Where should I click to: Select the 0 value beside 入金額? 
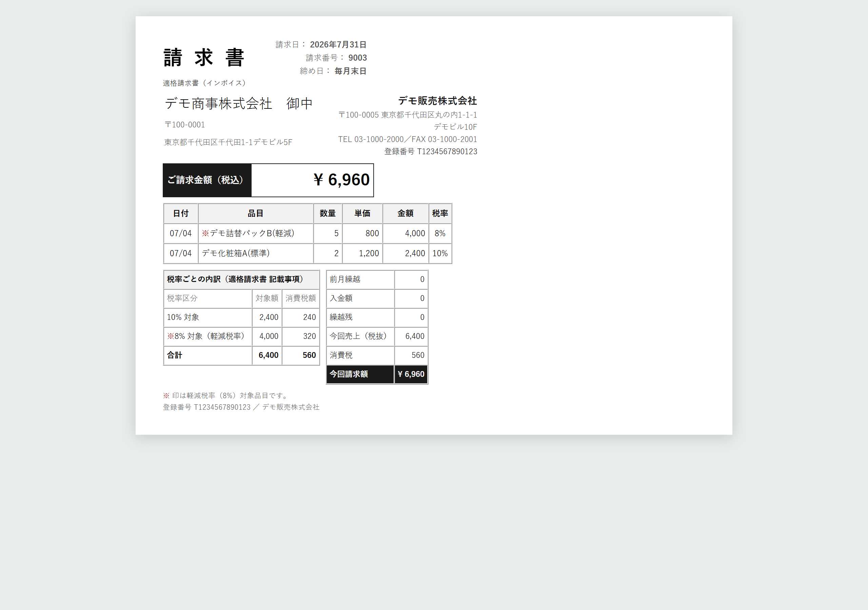(x=411, y=299)
